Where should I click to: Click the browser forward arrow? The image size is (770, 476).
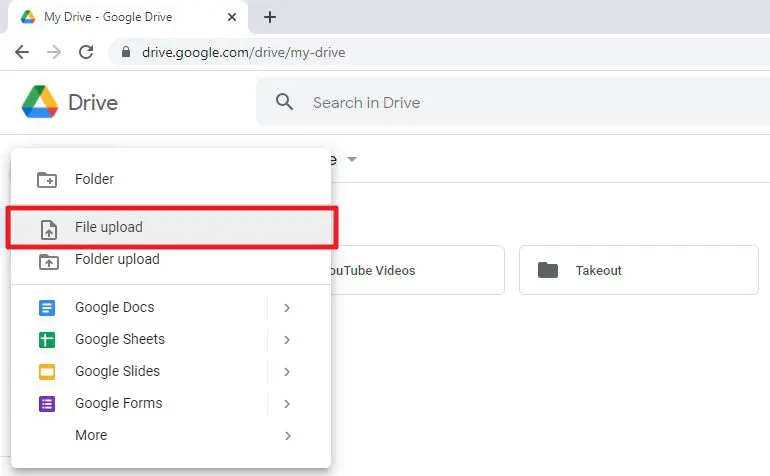coord(54,52)
